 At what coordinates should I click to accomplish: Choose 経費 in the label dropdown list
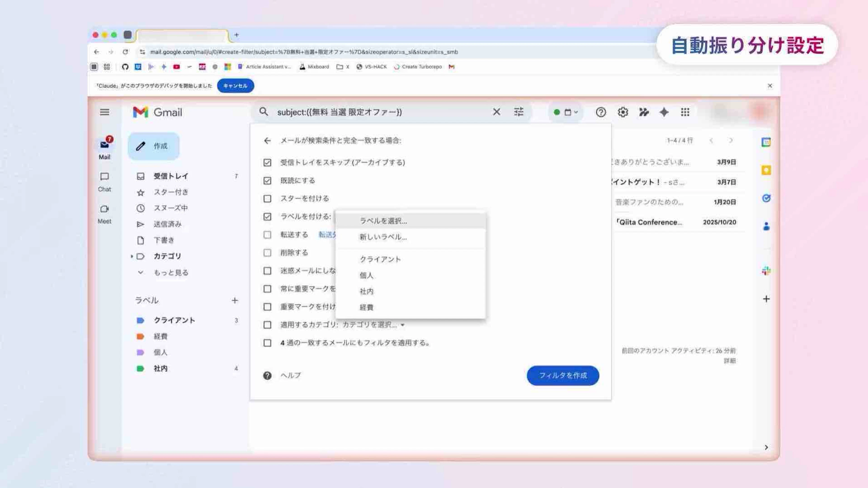366,307
